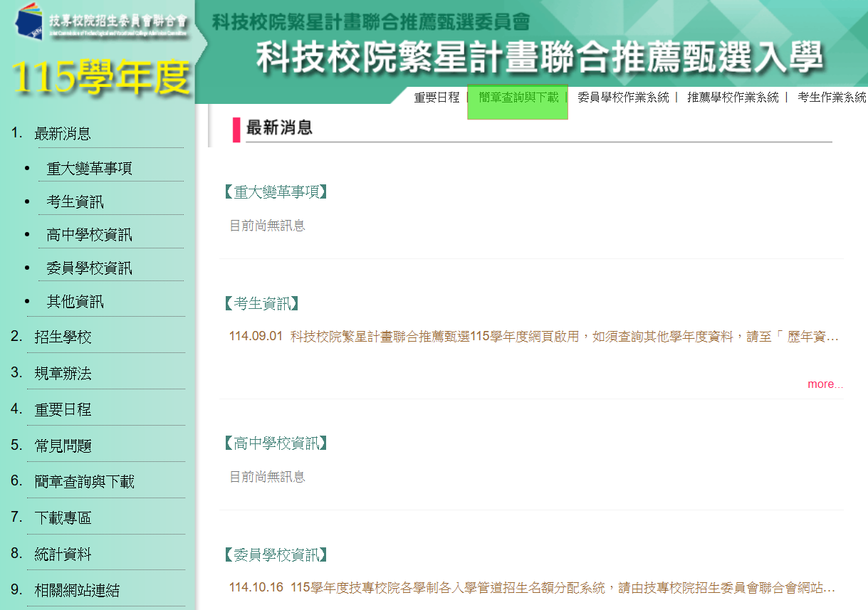Open 下載專區 in the left sidebar
Image resolution: width=868 pixels, height=610 pixels.
pyautogui.click(x=63, y=518)
